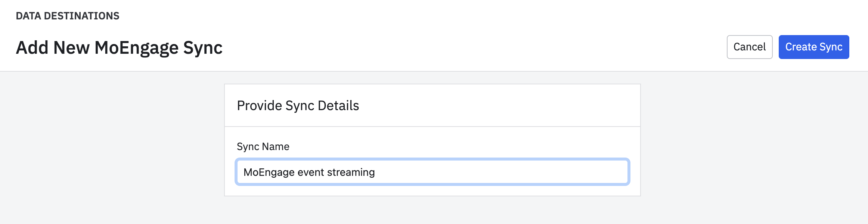Select the Add New MoEngage Sync title
The height and width of the screenshot is (224, 868).
pyautogui.click(x=119, y=48)
